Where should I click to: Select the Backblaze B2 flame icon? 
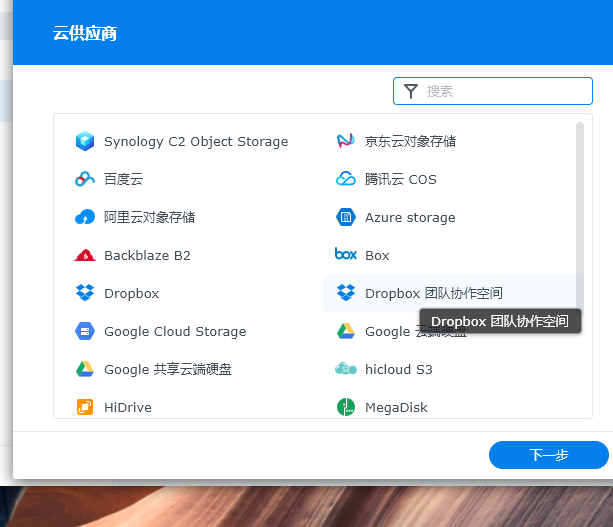[x=85, y=255]
